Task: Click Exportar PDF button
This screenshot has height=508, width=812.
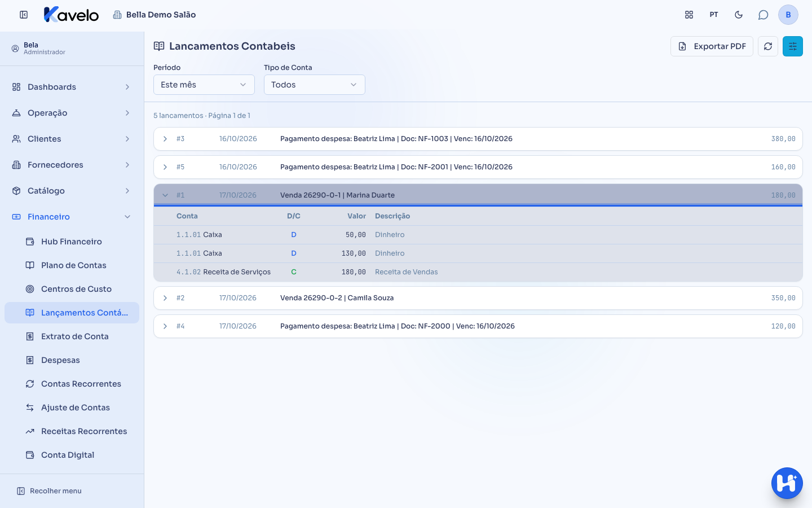Action: (712, 46)
